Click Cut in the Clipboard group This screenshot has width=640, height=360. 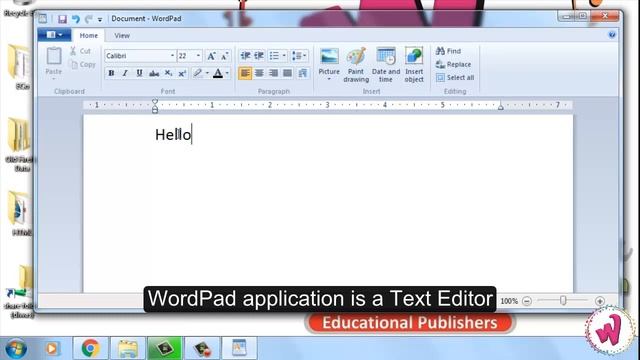point(80,51)
